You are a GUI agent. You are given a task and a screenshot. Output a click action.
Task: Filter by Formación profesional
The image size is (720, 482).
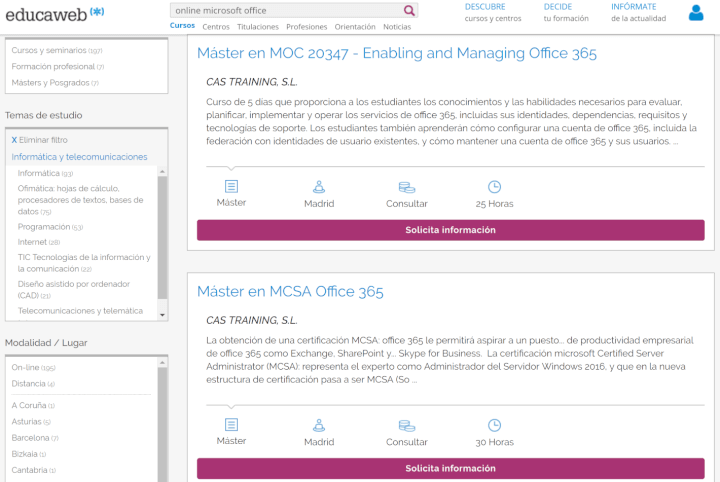click(57, 67)
